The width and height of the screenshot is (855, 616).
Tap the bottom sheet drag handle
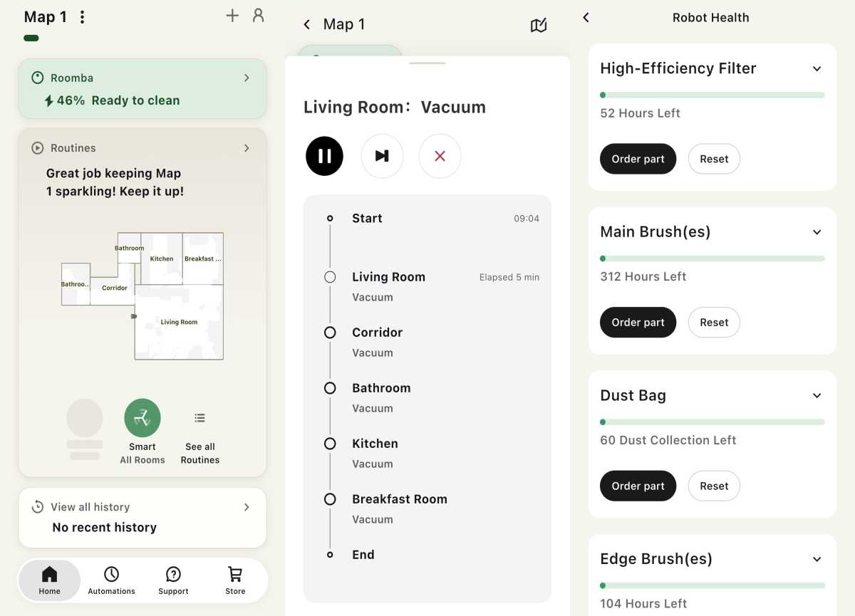[x=427, y=63]
